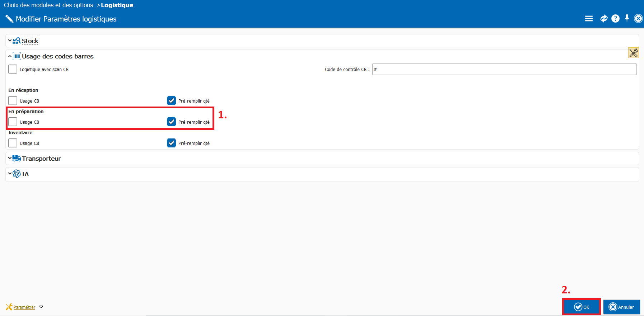Click the IA section logo icon
644x316 pixels.
(x=17, y=174)
